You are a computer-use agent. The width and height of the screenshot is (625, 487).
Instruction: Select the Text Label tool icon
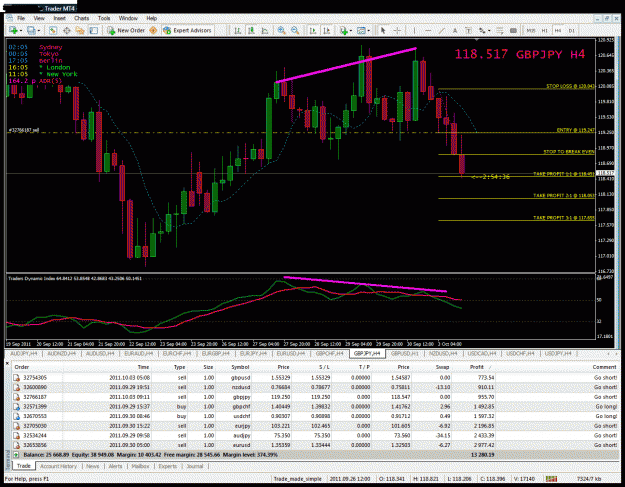468,30
